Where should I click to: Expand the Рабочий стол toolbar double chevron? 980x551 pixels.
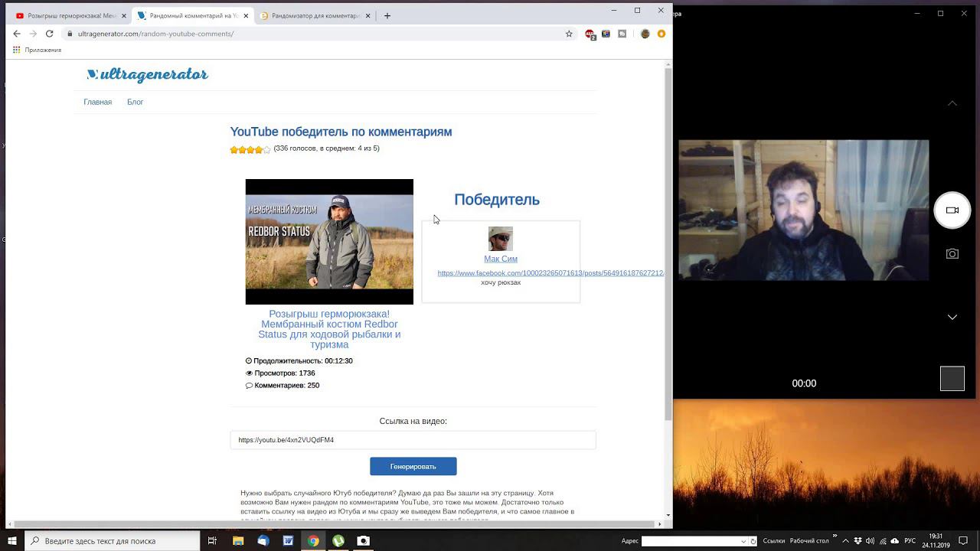tap(835, 536)
